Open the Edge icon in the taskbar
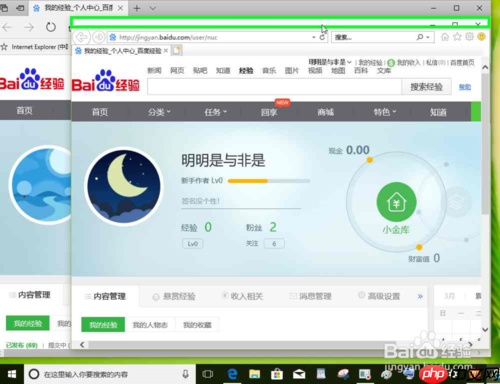The image size is (500, 384). 232,374
